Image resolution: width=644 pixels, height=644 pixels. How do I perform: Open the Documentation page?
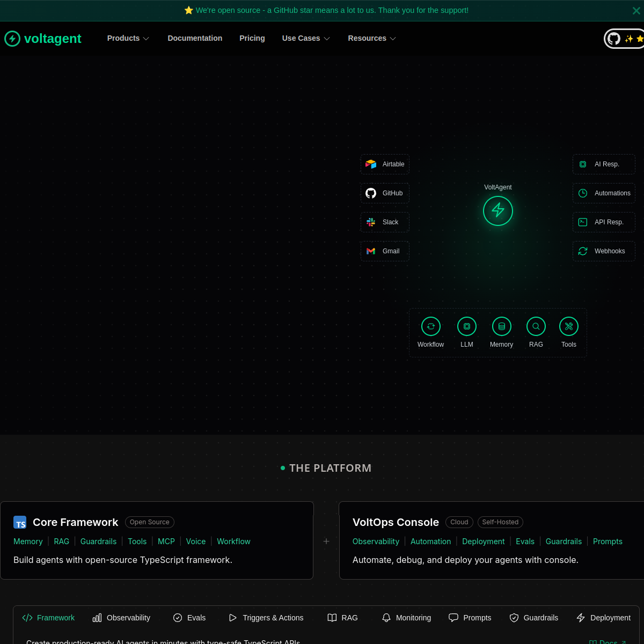(195, 38)
